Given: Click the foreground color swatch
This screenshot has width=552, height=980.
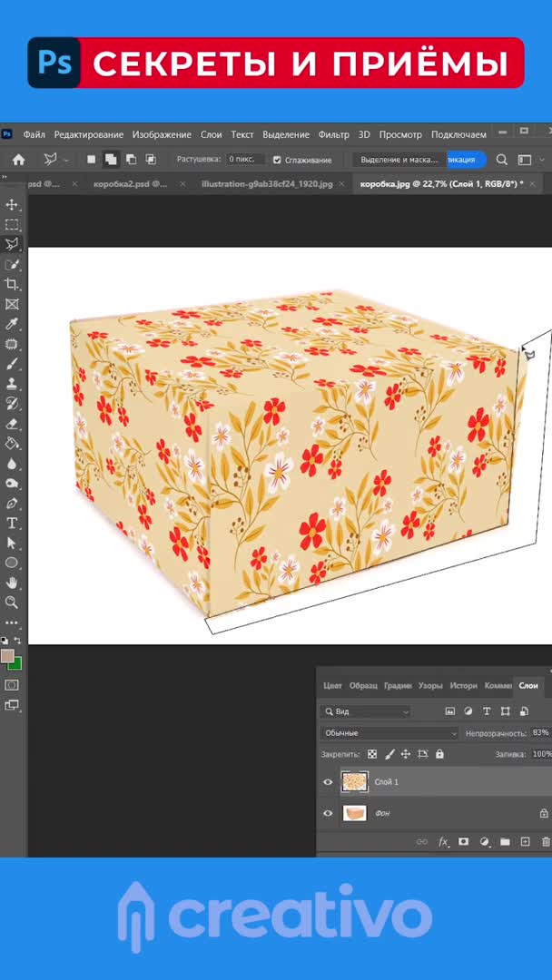Looking at the screenshot, I should pyautogui.click(x=8, y=656).
